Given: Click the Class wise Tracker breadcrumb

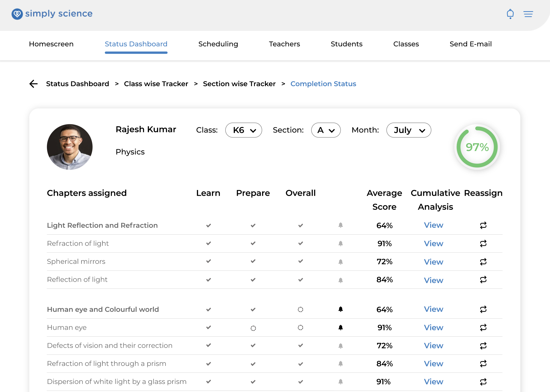Looking at the screenshot, I should click(156, 84).
